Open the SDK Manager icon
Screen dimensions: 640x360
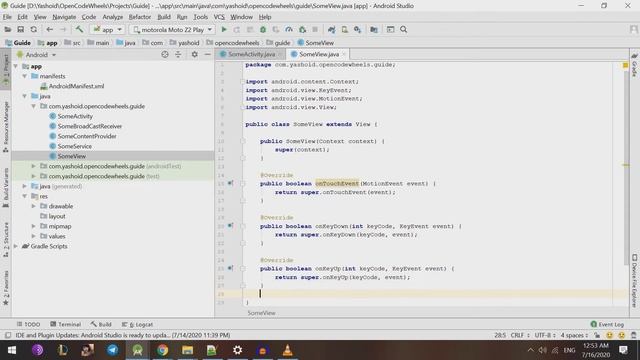(x=358, y=29)
